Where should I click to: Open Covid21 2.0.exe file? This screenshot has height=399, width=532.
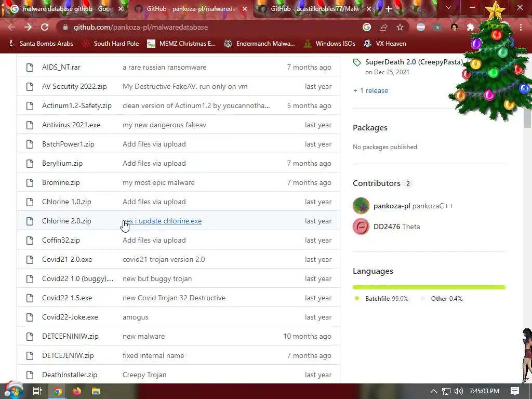click(67, 260)
